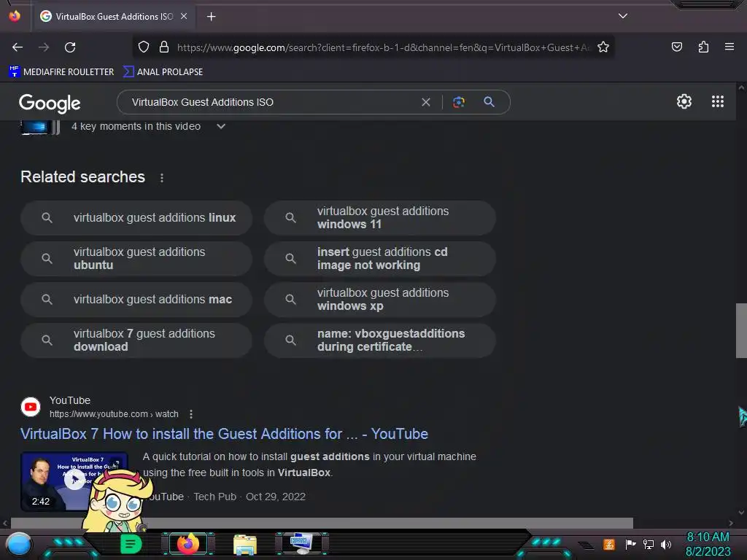
Task: Open network status tray icon
Action: [648, 544]
